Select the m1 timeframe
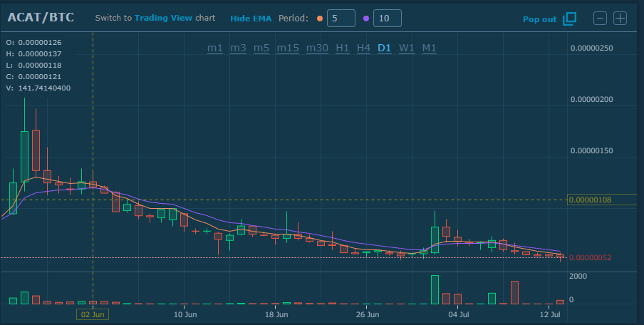Viewport: 644px width, 325px height. point(215,48)
